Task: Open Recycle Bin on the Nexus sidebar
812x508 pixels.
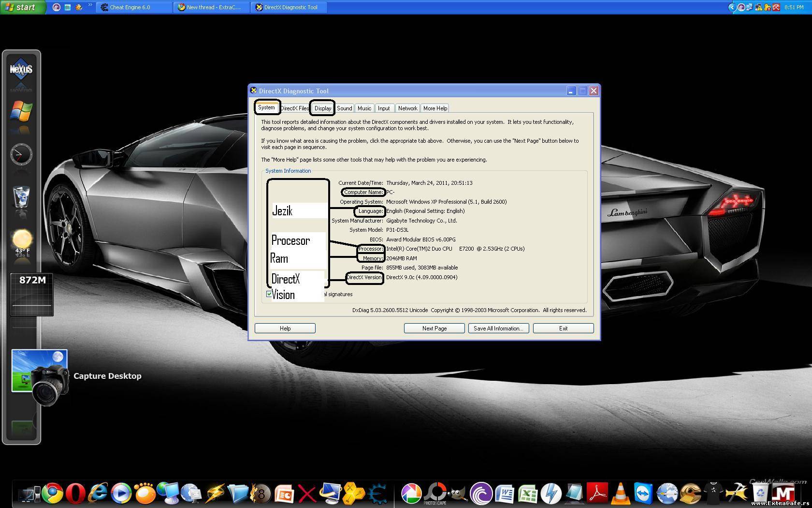Action: tap(21, 197)
